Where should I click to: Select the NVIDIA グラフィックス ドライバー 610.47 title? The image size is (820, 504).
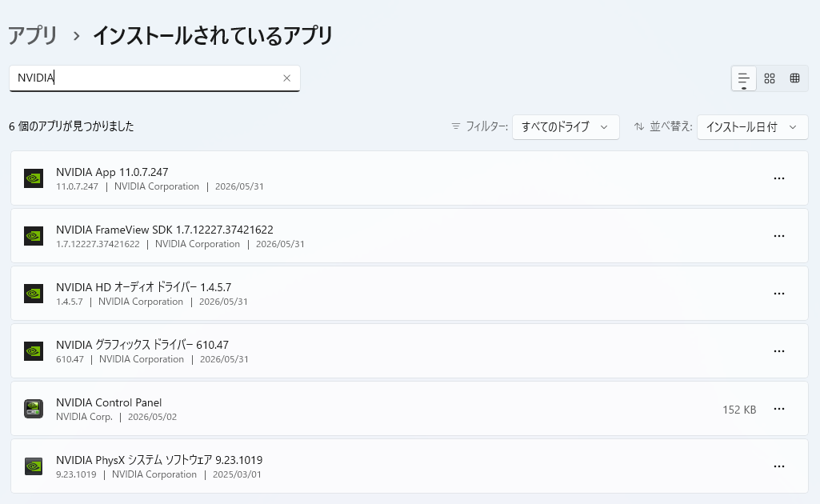point(142,345)
